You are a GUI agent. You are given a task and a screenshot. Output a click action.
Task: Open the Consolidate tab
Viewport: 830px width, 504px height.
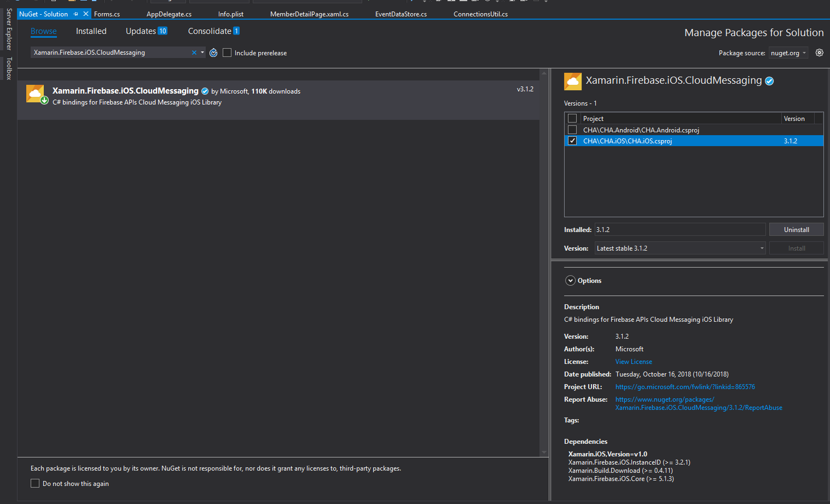[x=213, y=31]
